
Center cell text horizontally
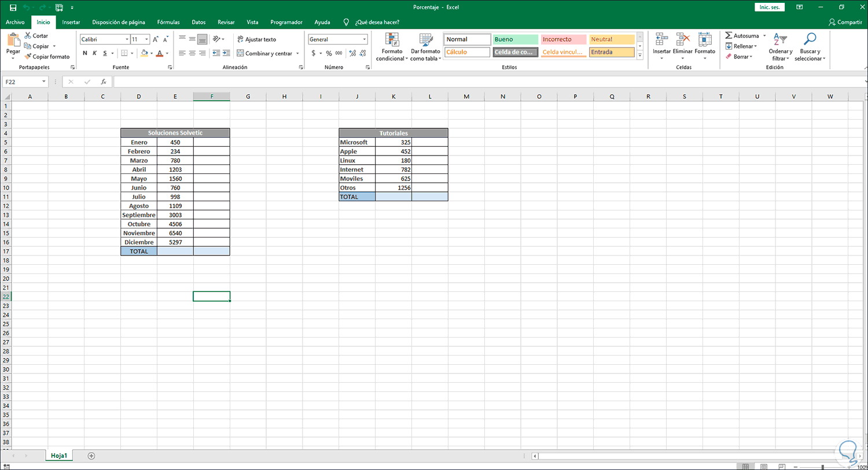pos(192,53)
